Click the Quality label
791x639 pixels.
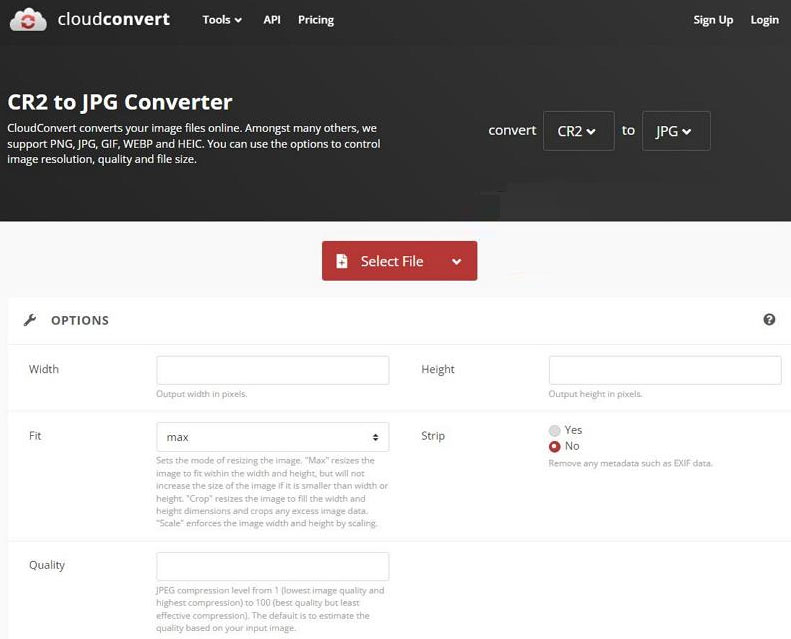47,565
